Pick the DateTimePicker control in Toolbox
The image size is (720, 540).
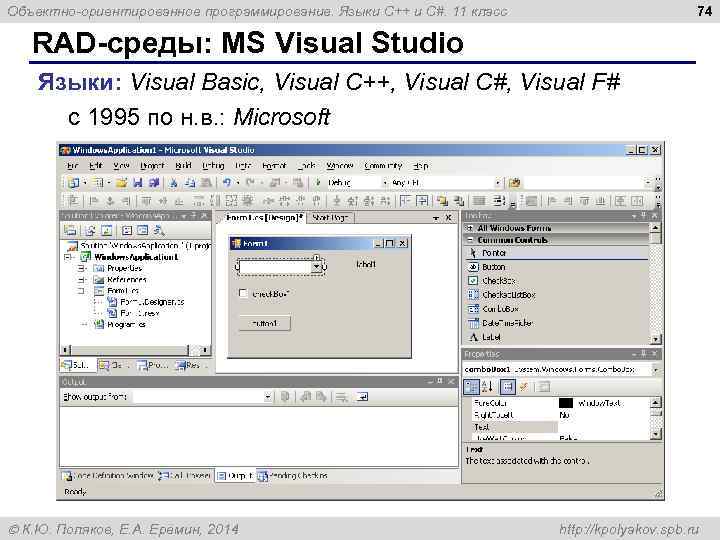(557, 323)
